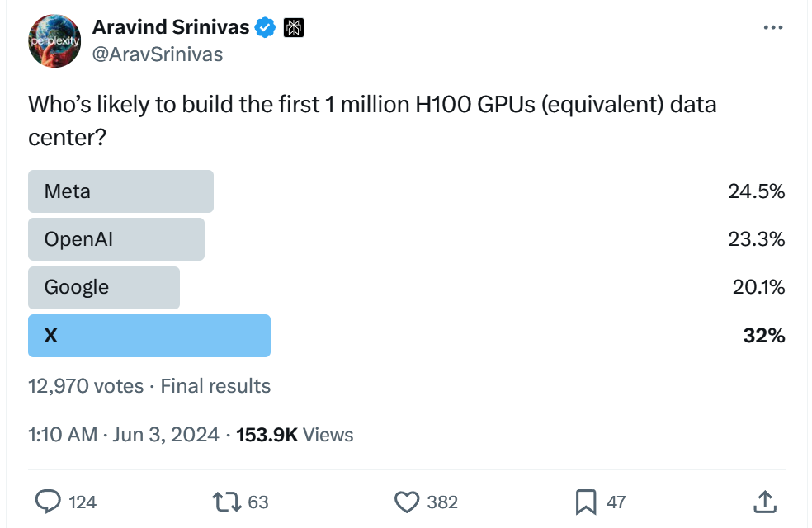Click the Perplexity affiliation badge icon
The height and width of the screenshot is (528, 812).
pos(294,27)
